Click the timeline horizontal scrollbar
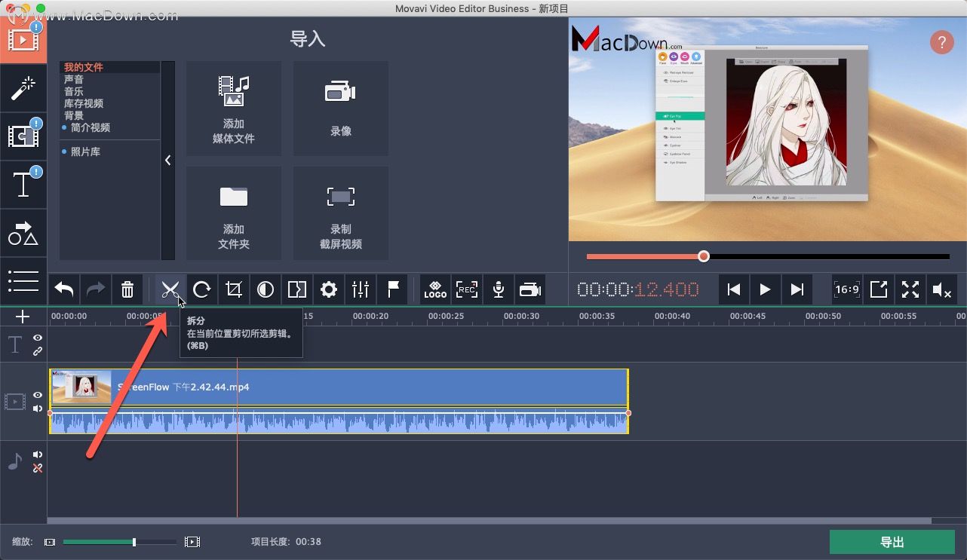 pos(490,521)
